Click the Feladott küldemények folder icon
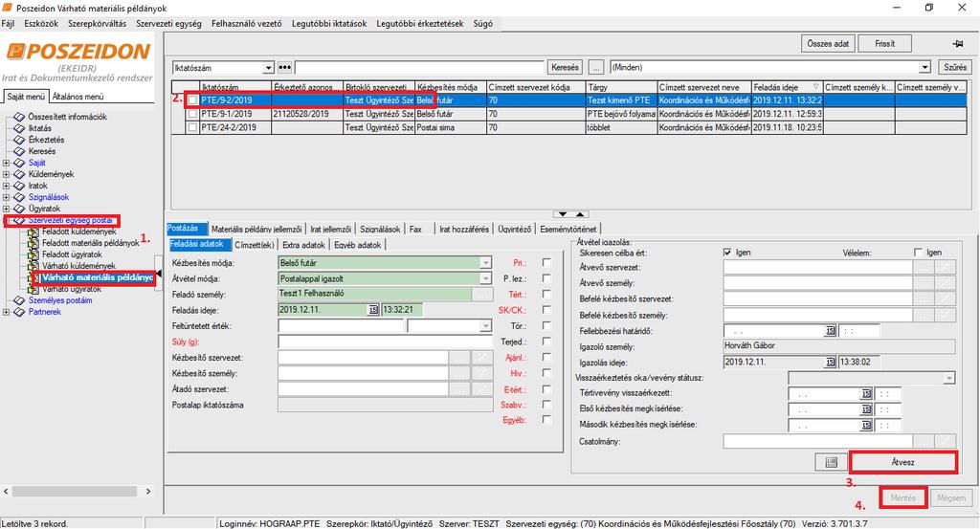 point(33,231)
